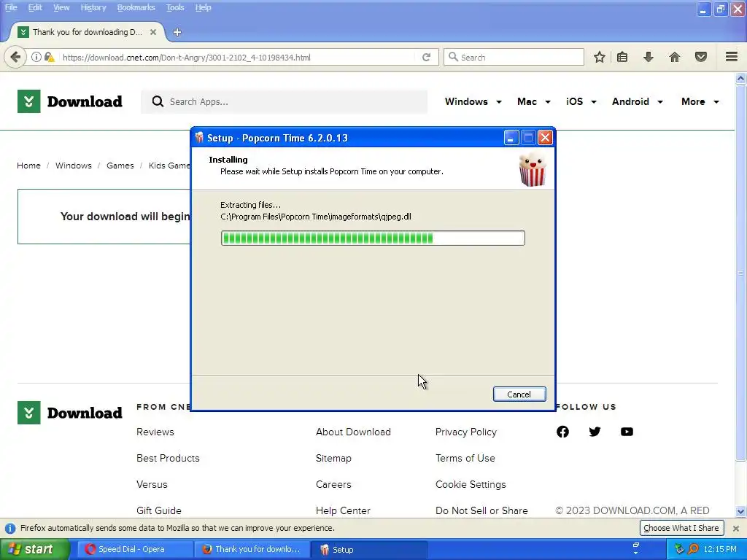Click the info icon in notification bar
Screen dimensions: 747x560
coord(9,528)
